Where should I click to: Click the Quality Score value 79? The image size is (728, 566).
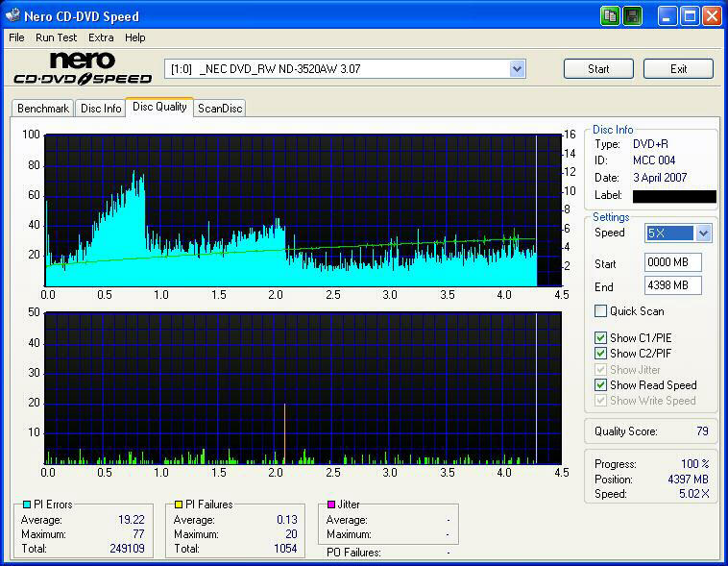click(x=702, y=431)
